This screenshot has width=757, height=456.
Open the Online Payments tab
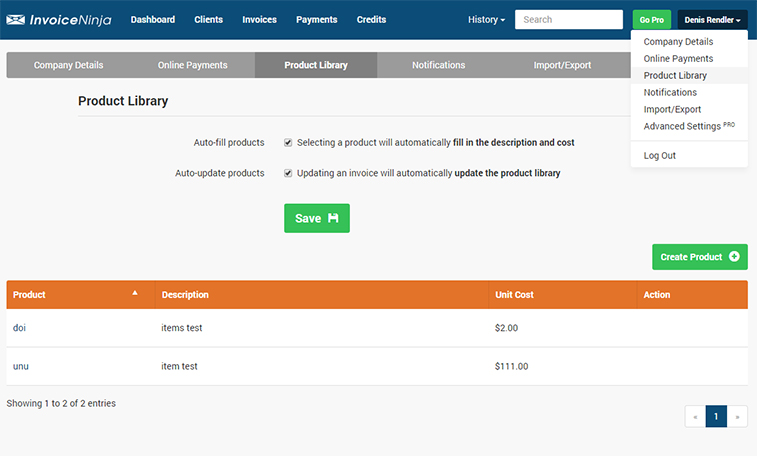coord(192,65)
